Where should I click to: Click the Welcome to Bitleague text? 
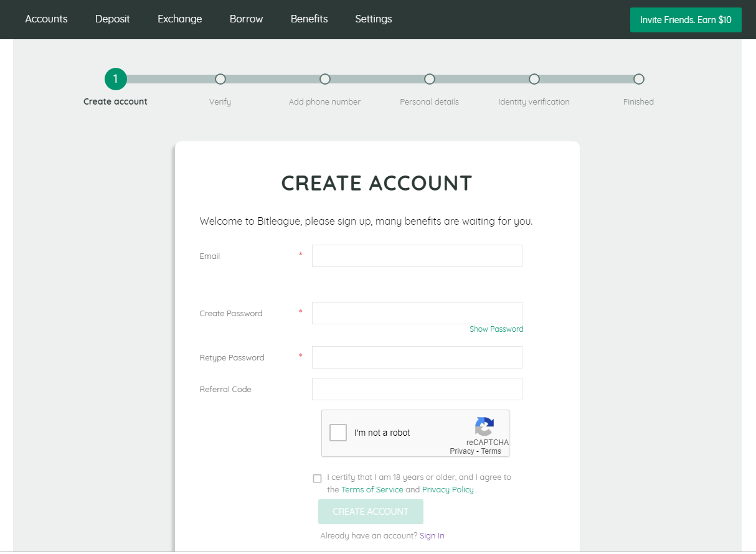(366, 221)
